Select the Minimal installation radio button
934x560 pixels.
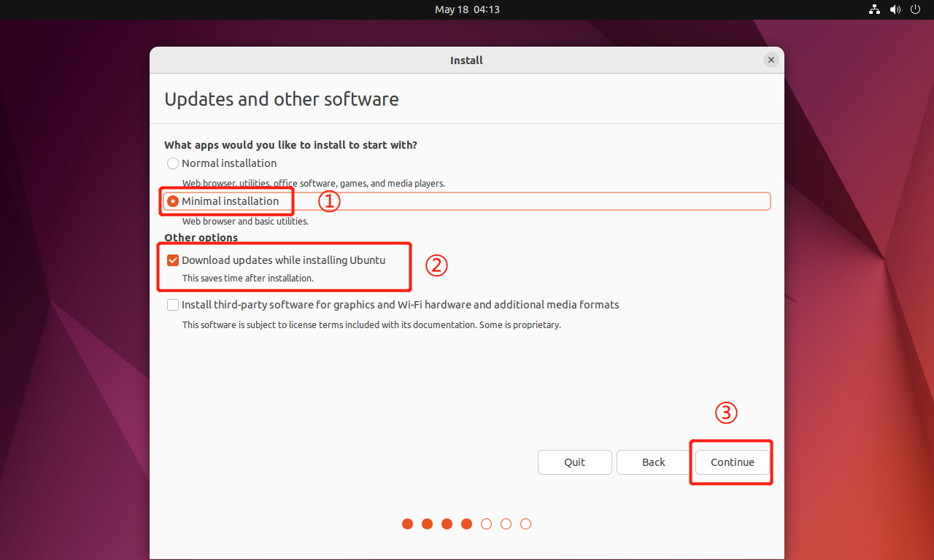click(x=173, y=201)
